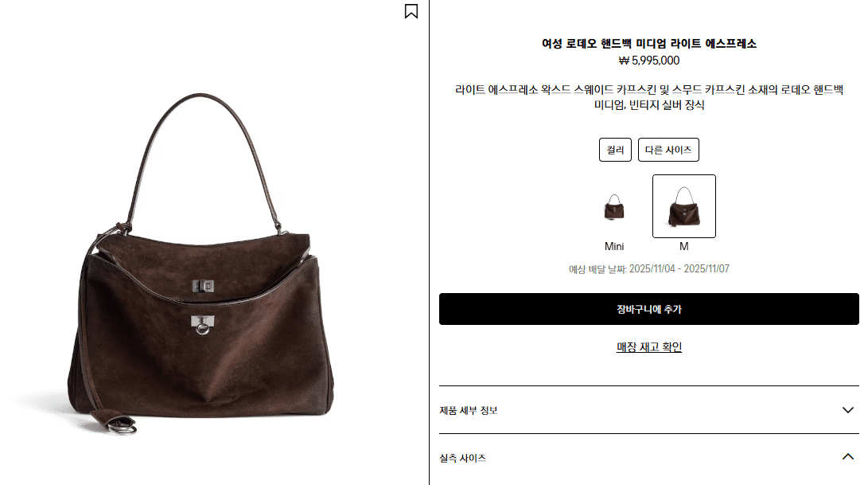This screenshot has width=868, height=485.
Task: Collapse 실측 사이즈 using its up chevron
Action: click(x=847, y=457)
